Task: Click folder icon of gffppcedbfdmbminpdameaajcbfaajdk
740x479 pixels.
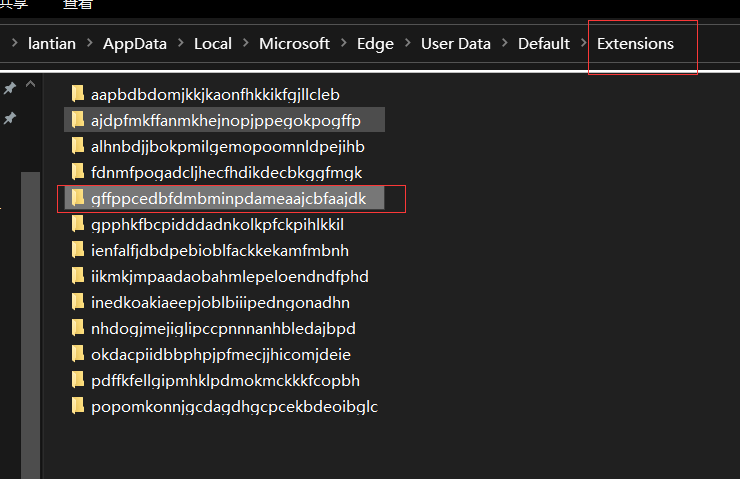Action: [x=78, y=197]
